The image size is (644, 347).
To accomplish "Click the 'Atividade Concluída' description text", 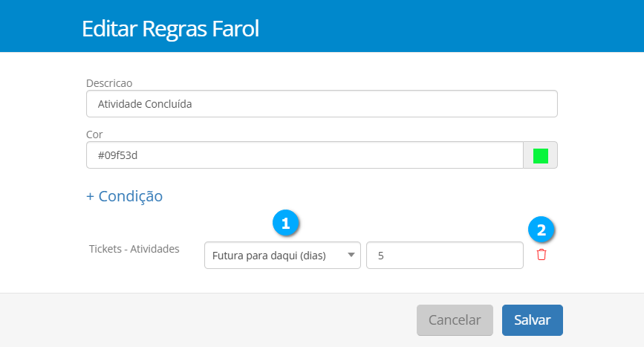I will pos(145,104).
